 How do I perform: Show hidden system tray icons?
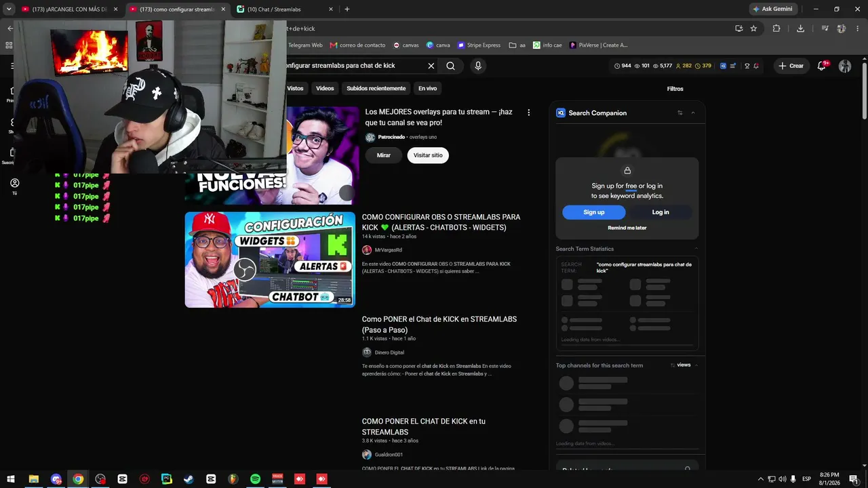point(760,479)
